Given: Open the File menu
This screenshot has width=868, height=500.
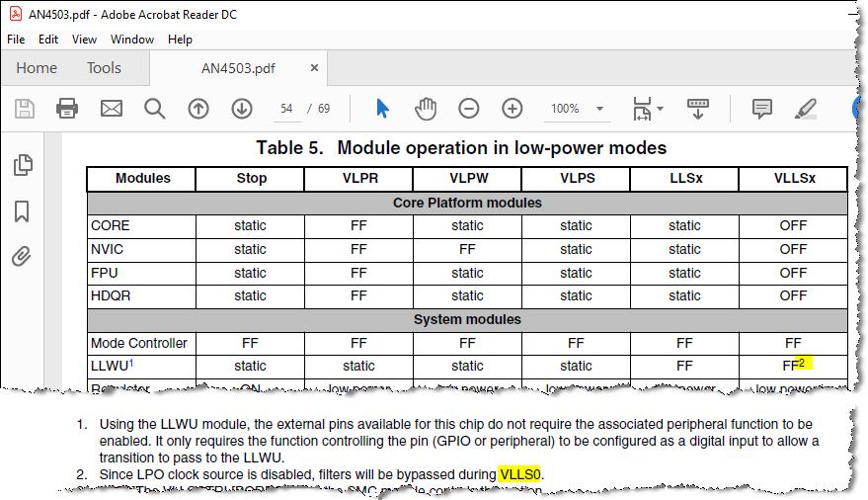Looking at the screenshot, I should (x=16, y=40).
